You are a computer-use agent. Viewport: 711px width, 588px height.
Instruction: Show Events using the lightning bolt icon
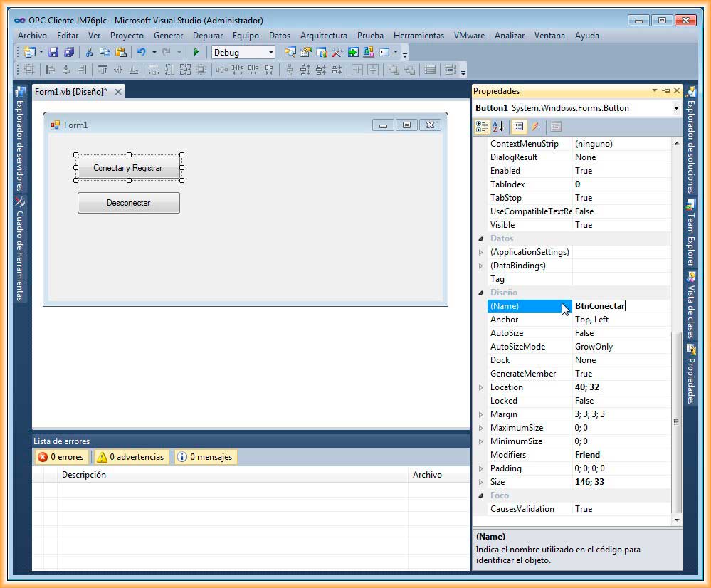535,127
